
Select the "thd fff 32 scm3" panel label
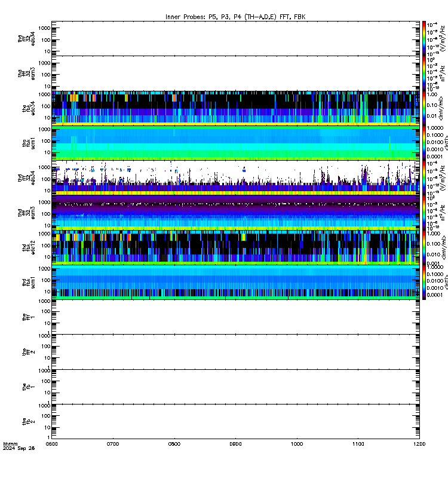26,213
